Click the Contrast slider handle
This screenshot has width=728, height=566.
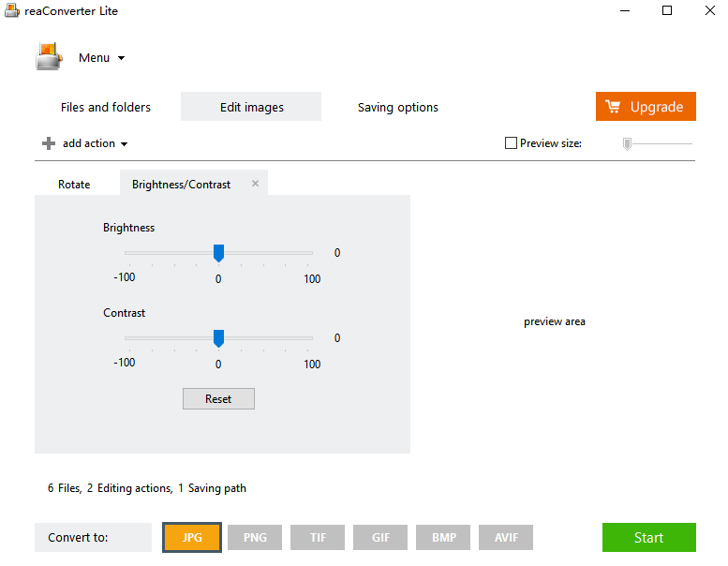tap(218, 338)
